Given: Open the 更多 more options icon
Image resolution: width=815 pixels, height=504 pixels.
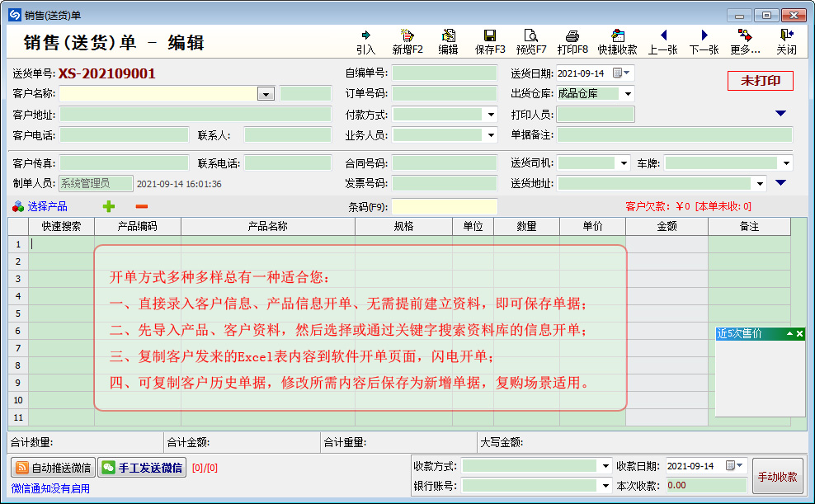Looking at the screenshot, I should pyautogui.click(x=745, y=42).
